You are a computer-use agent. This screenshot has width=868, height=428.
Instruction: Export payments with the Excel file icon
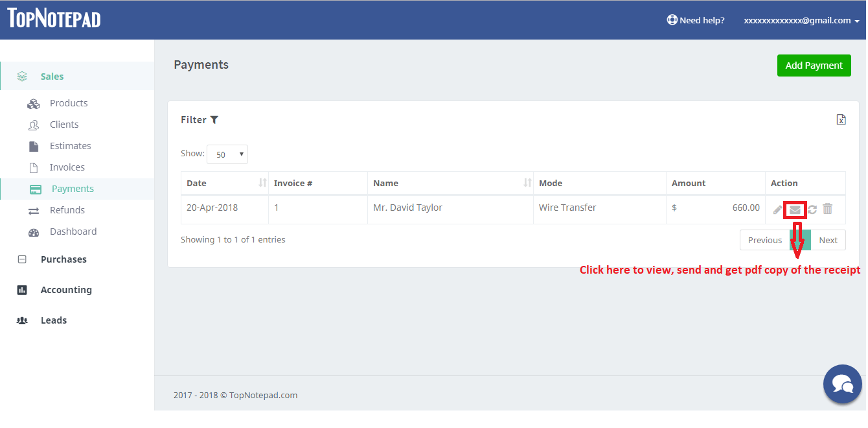[841, 119]
